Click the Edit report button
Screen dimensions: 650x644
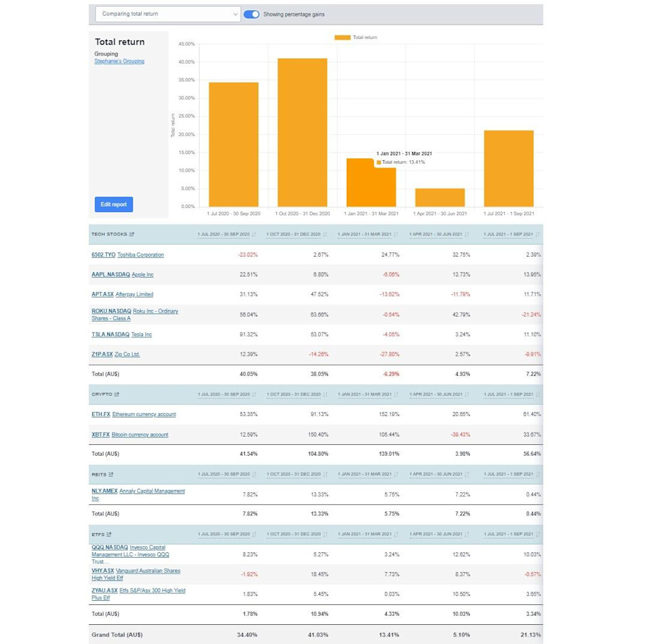112,204
